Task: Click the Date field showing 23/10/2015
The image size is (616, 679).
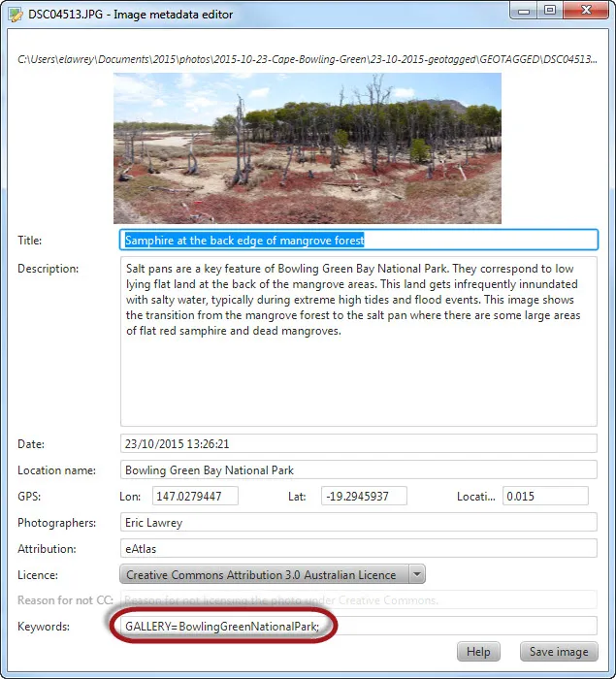Action: tap(359, 444)
